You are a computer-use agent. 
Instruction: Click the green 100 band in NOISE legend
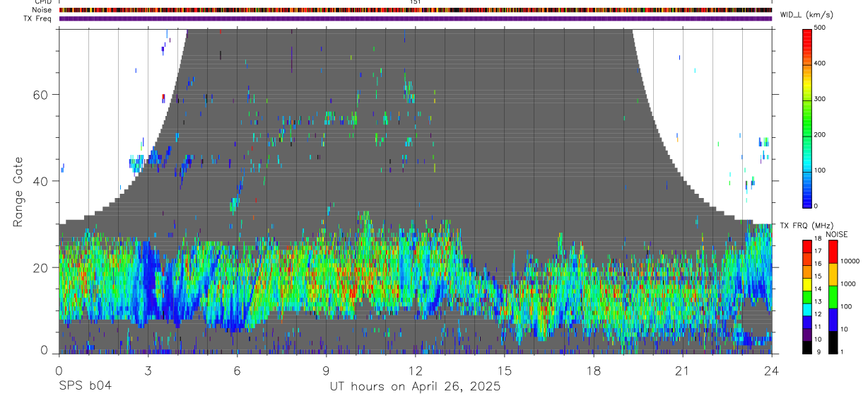833,297
